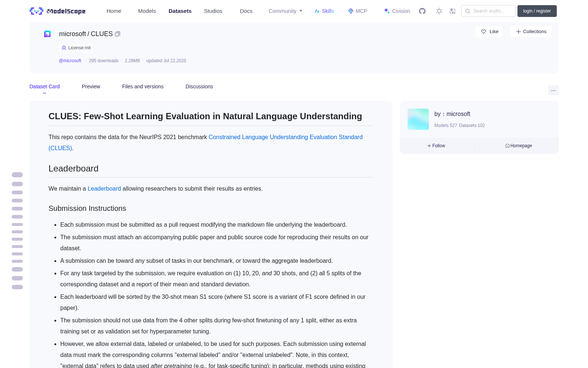Screen dimensions: 588x368
Task: Like the dataset with the heart button
Action: click(490, 32)
